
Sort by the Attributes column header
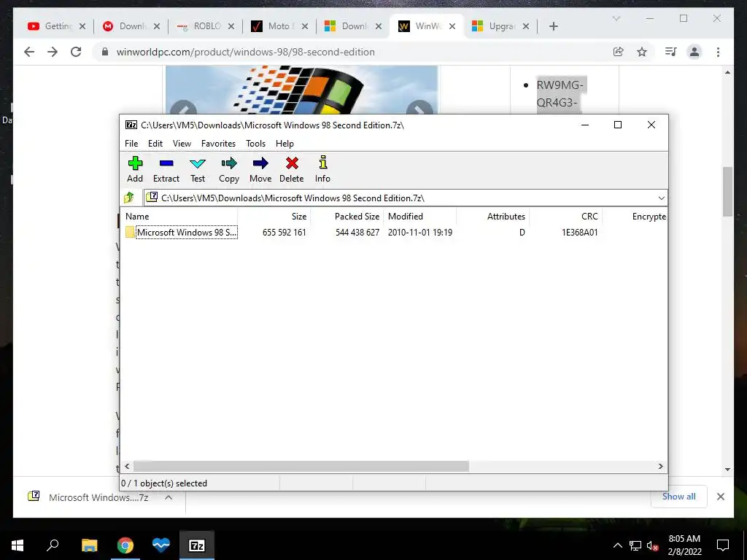(492, 216)
